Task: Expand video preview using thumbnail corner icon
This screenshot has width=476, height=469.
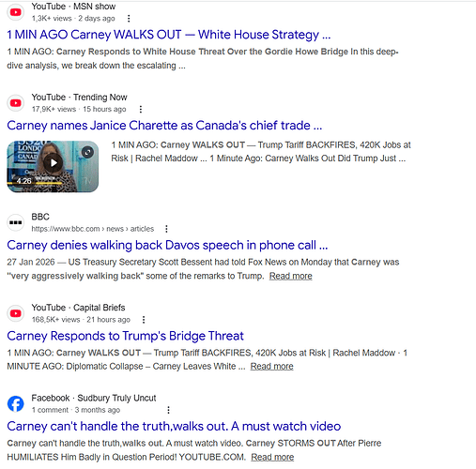Action: tap(87, 152)
